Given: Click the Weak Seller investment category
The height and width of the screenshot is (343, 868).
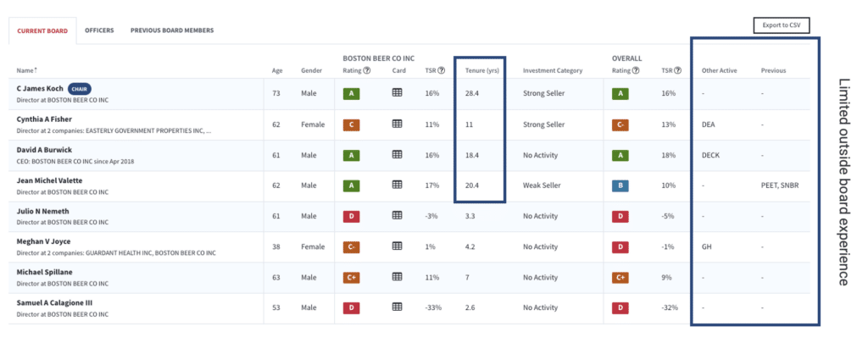Looking at the screenshot, I should [x=542, y=185].
